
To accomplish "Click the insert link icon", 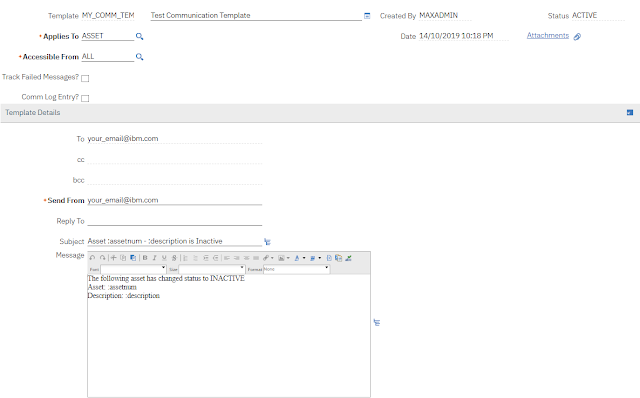I will point(266,258).
